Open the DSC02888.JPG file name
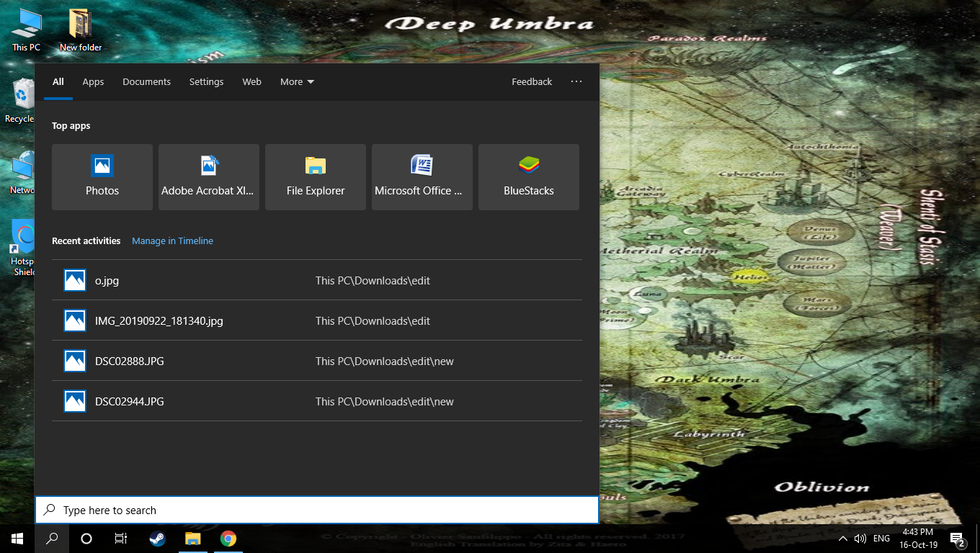980x553 pixels. (x=130, y=361)
